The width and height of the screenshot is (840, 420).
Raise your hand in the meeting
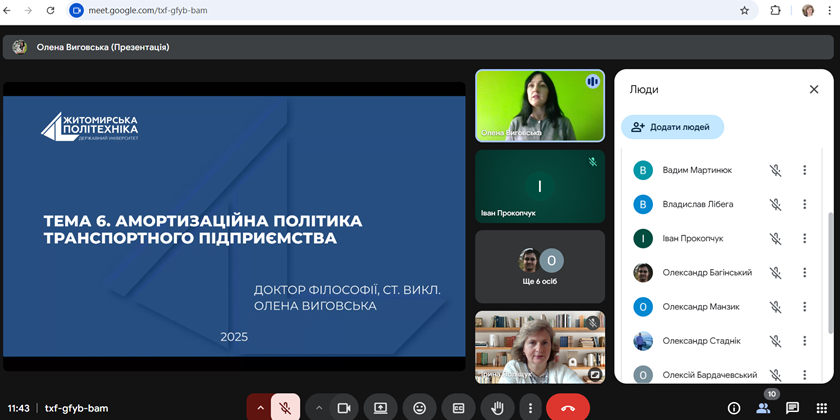point(497,408)
